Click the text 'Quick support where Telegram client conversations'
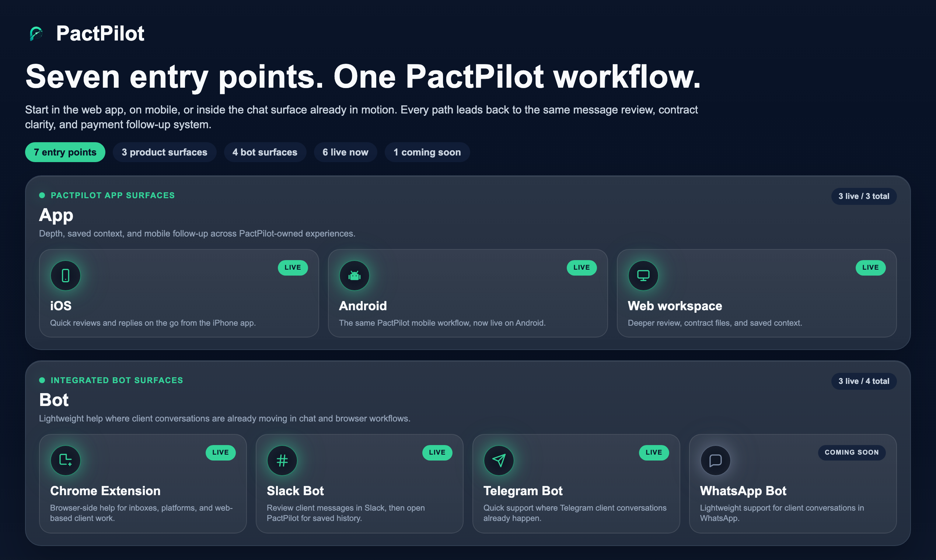The width and height of the screenshot is (936, 560). (575, 508)
